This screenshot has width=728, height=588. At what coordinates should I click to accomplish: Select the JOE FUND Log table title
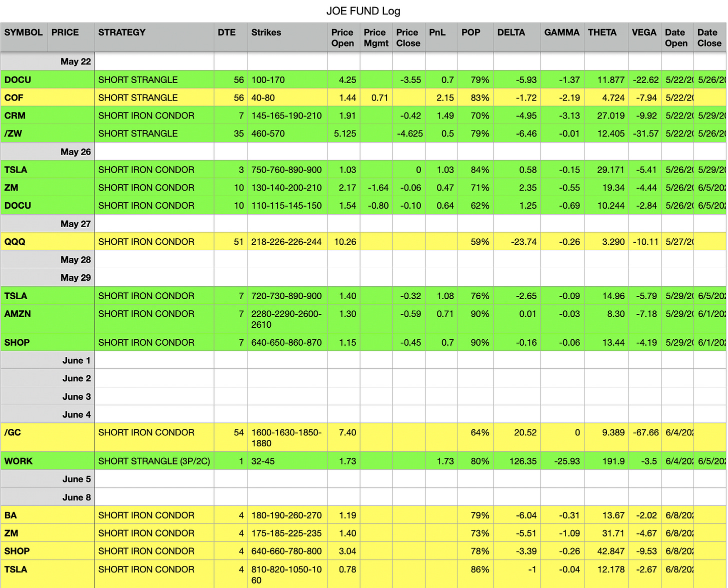tap(363, 11)
